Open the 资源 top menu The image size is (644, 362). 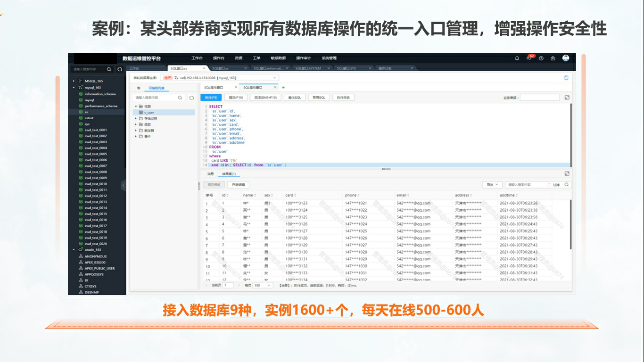239,58
